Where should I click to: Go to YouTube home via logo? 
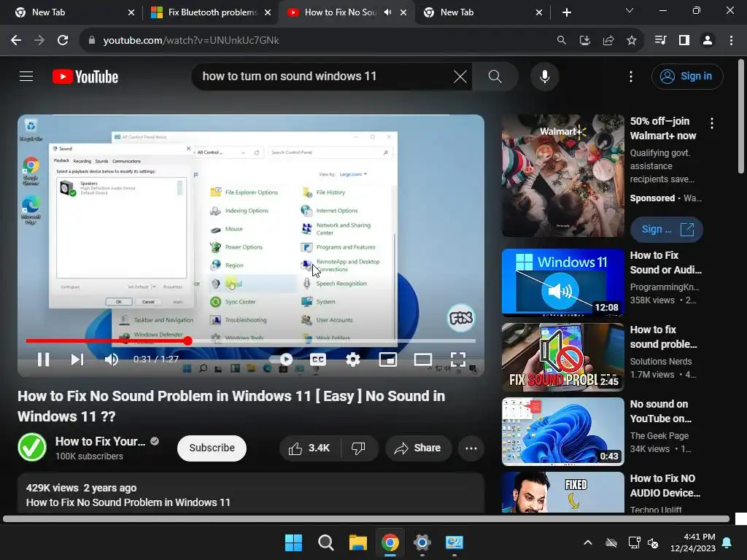85,77
